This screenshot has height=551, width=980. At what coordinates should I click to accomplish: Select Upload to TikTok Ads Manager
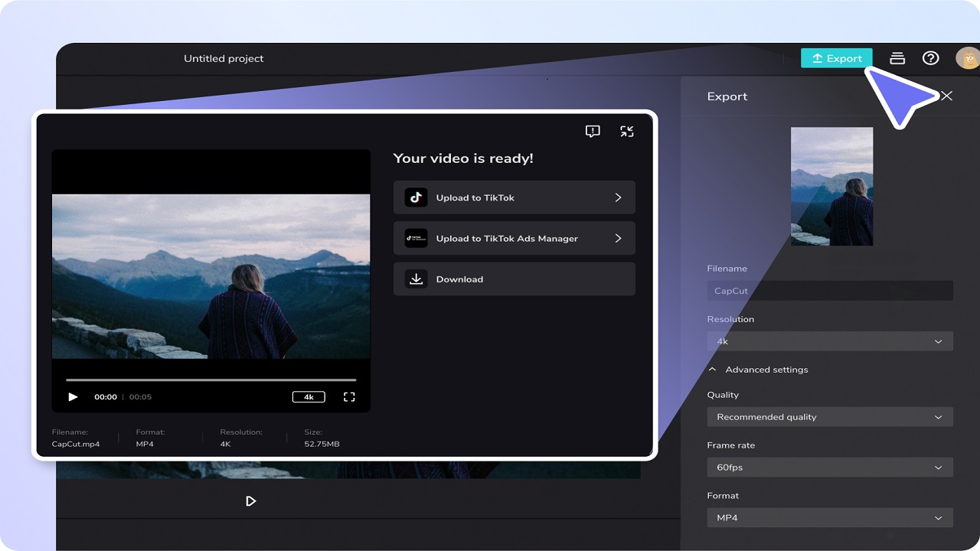click(x=514, y=238)
